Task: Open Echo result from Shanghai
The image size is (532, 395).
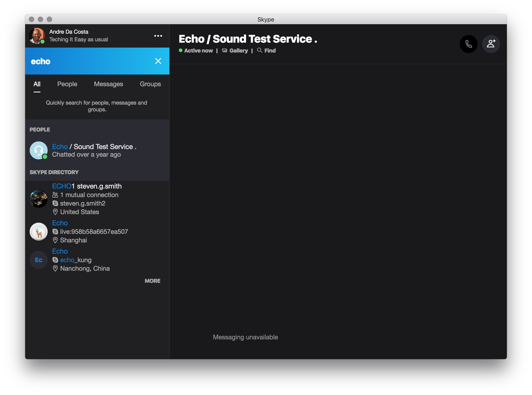Action: click(98, 231)
